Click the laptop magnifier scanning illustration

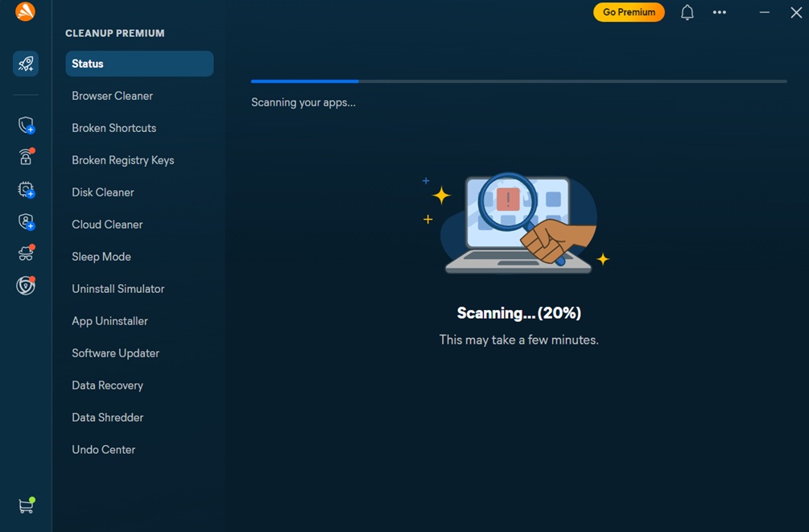pos(516,224)
